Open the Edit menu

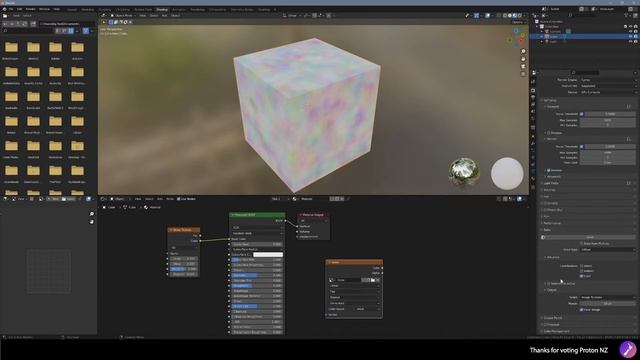[19, 9]
